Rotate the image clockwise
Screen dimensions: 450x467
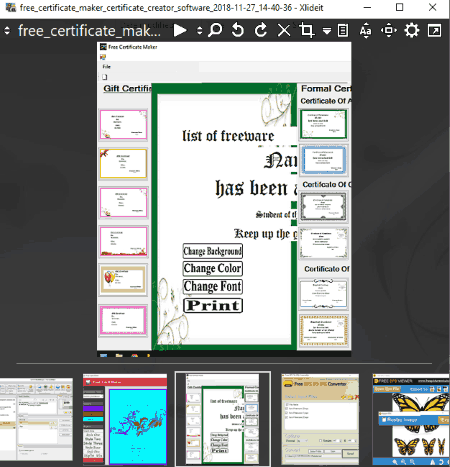click(261, 30)
